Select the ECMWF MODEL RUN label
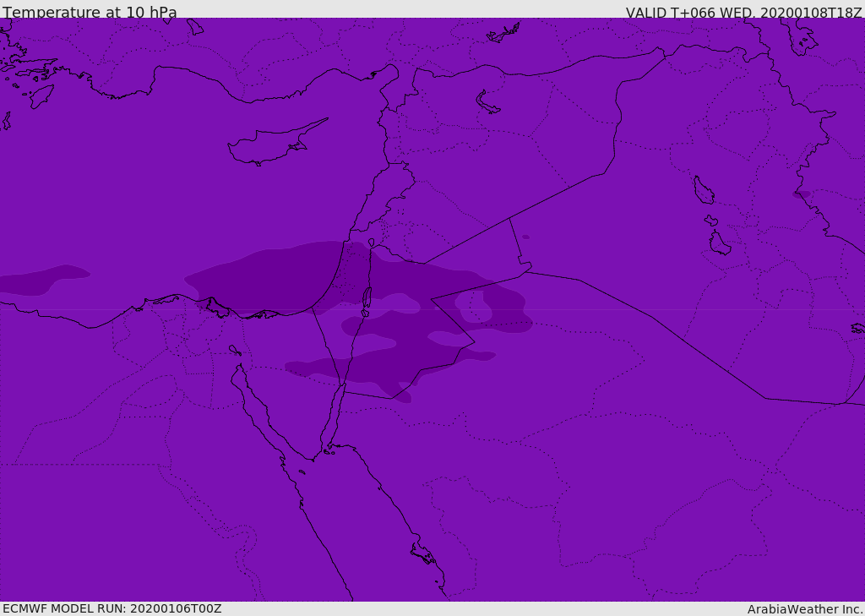Viewport: 865px width, 616px height. 112,608
